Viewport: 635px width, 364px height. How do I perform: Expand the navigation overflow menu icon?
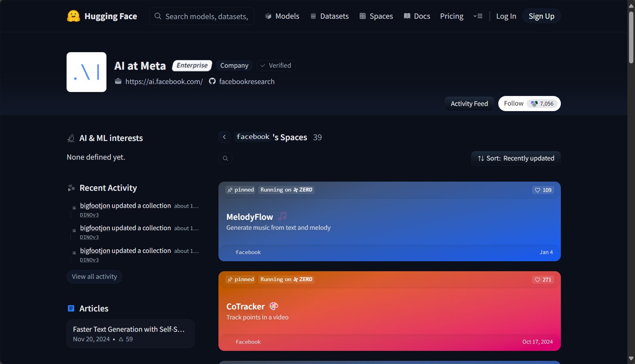[x=478, y=16]
